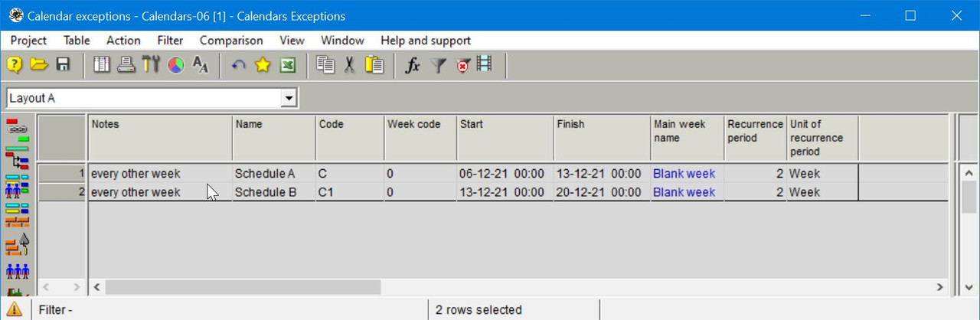Select the people with bars sidebar icon
The width and height of the screenshot is (980, 320).
point(17,187)
